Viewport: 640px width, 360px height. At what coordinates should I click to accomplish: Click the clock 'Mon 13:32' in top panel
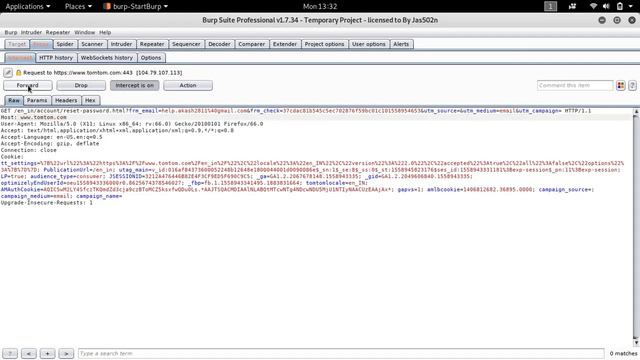[320, 6]
